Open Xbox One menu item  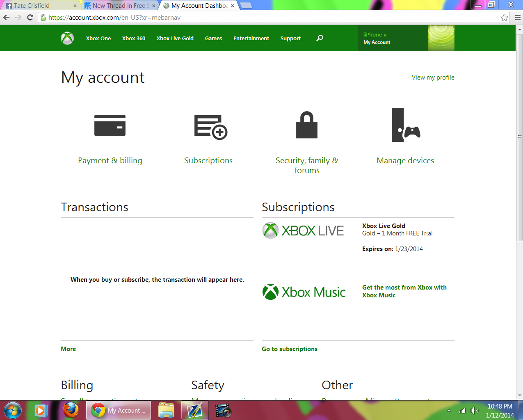(98, 38)
